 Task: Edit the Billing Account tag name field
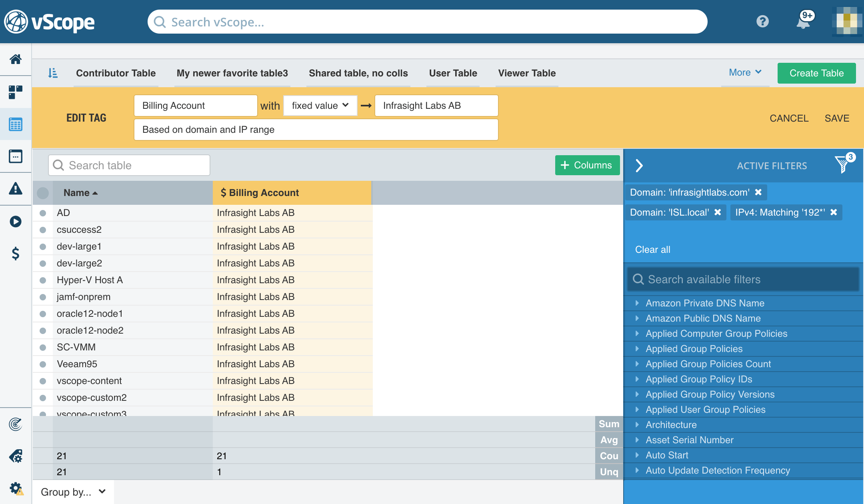(196, 106)
